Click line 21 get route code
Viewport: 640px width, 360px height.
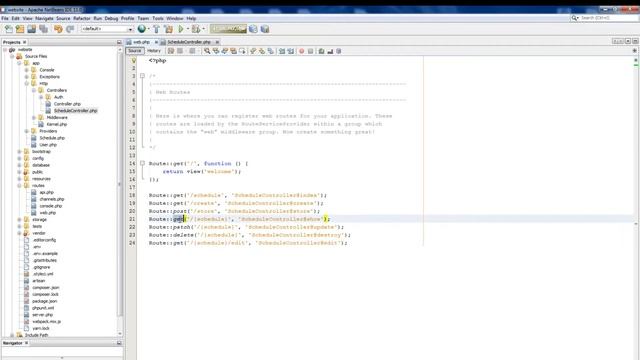[x=239, y=219]
